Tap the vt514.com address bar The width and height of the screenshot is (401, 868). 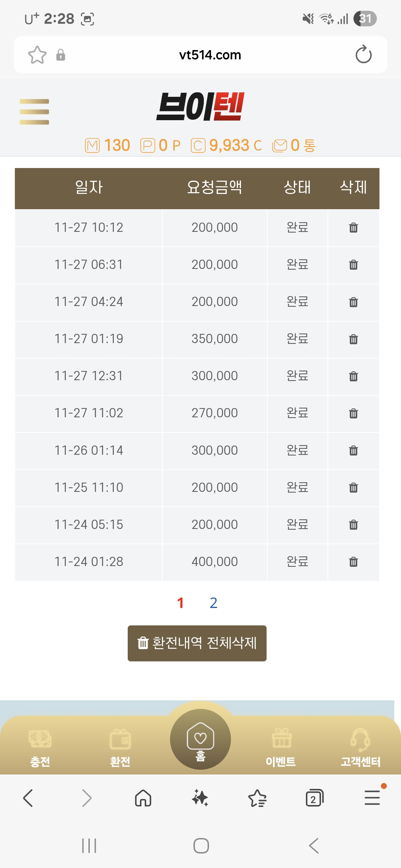tap(210, 55)
